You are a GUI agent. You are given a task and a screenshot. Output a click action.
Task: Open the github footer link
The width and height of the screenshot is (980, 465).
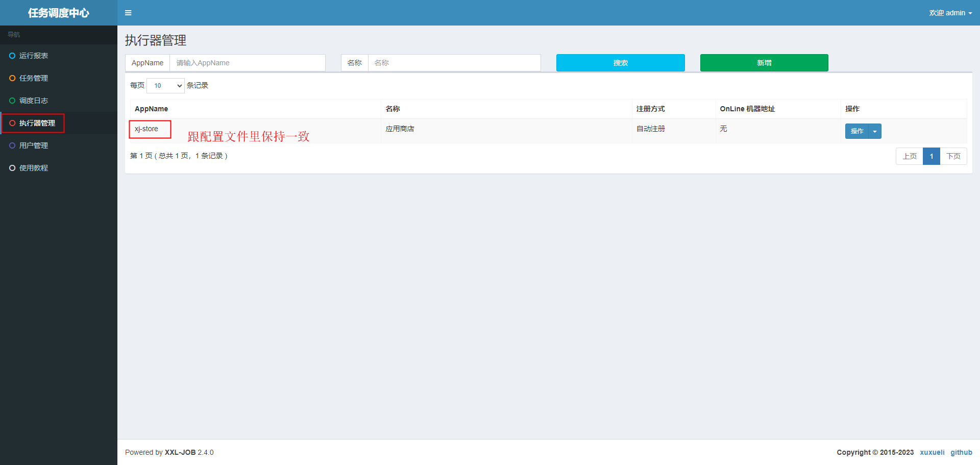point(961,452)
